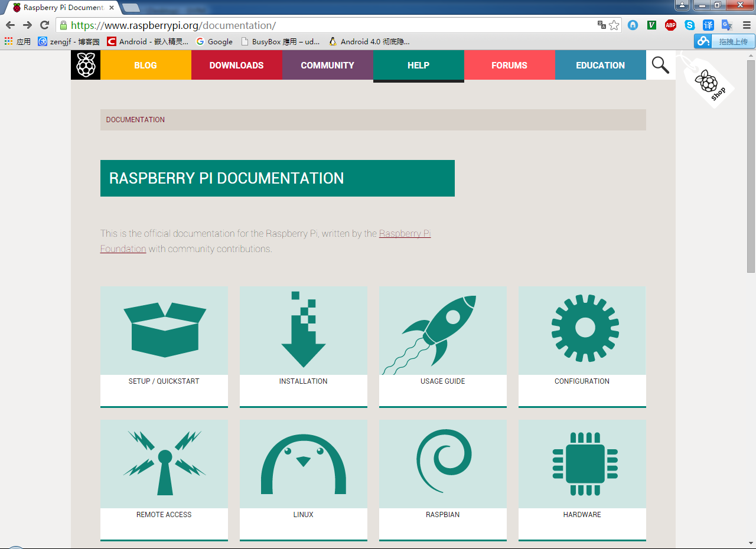Open a new tab with the new-tab button
756x549 pixels.
tap(131, 8)
